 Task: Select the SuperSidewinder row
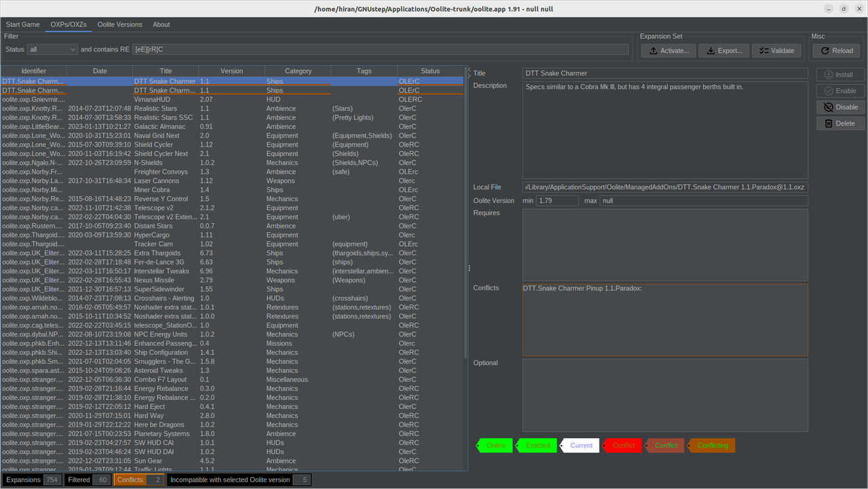(x=232, y=290)
